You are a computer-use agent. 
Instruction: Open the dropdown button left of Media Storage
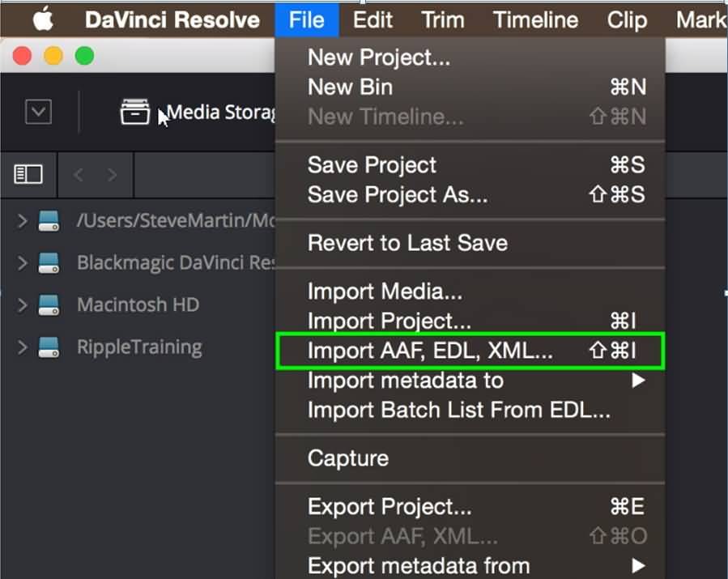pos(38,112)
